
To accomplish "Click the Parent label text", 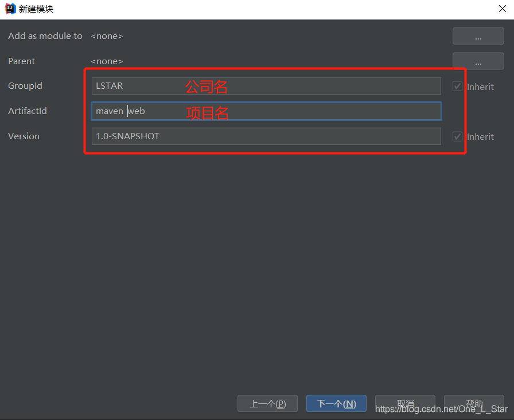I will tap(21, 61).
